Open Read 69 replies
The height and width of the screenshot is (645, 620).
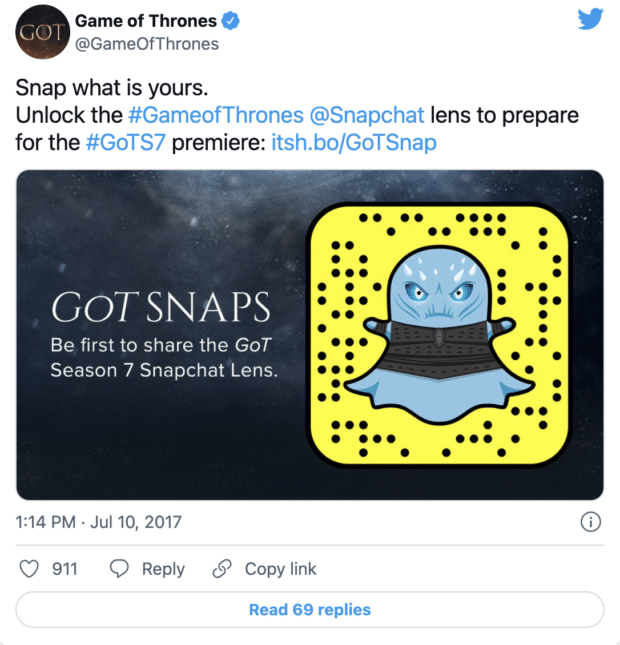pos(310,610)
